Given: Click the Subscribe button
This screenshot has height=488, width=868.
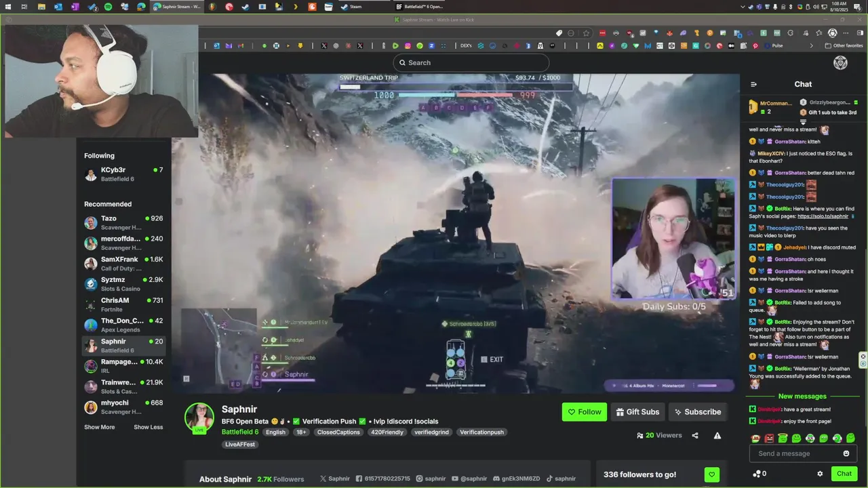Looking at the screenshot, I should (x=696, y=412).
